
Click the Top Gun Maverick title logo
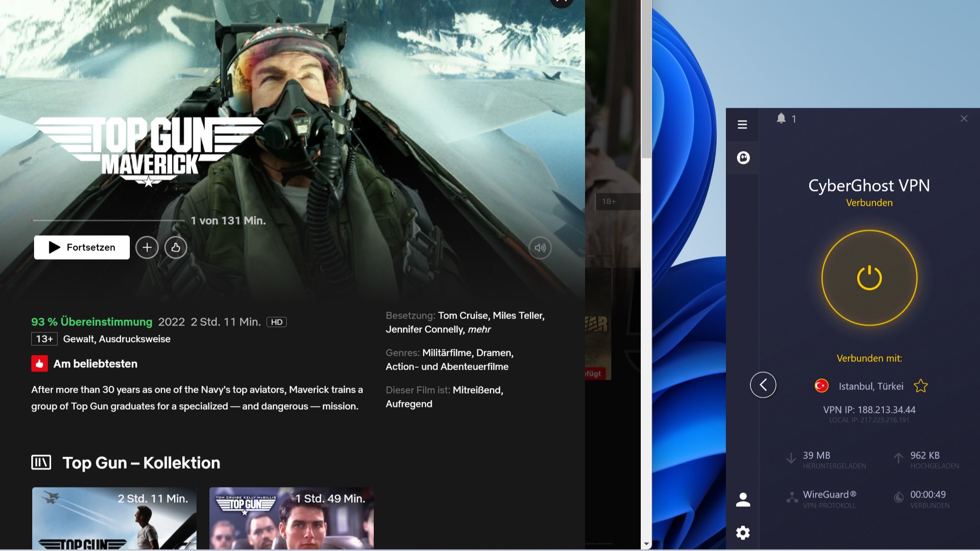point(148,152)
